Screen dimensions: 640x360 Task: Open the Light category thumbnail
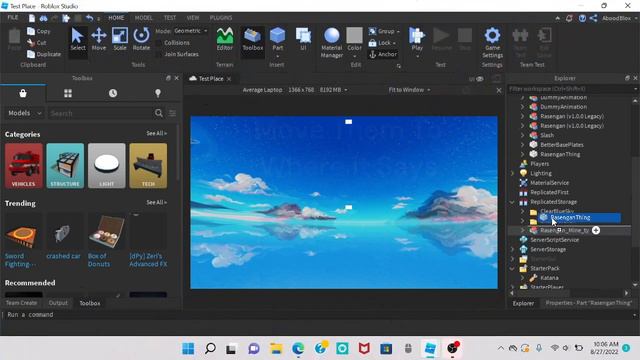point(107,165)
